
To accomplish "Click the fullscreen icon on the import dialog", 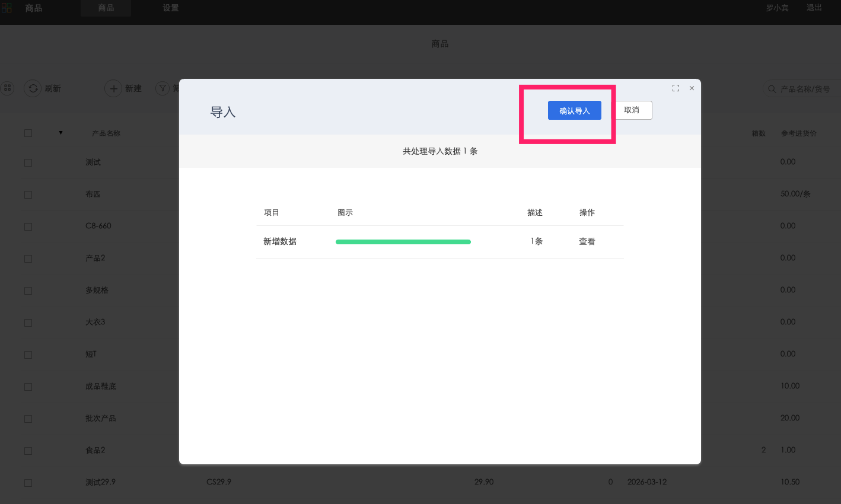I will [x=676, y=88].
